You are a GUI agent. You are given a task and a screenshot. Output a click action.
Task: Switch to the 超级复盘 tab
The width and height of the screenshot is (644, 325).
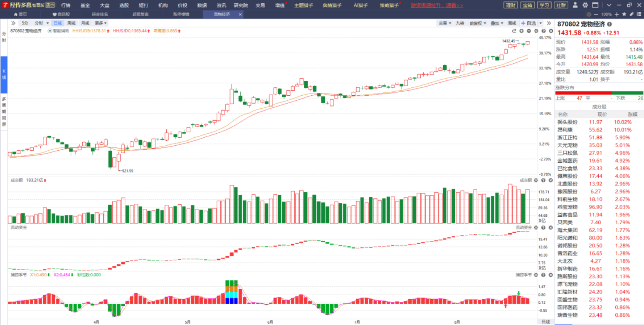pyautogui.click(x=141, y=14)
